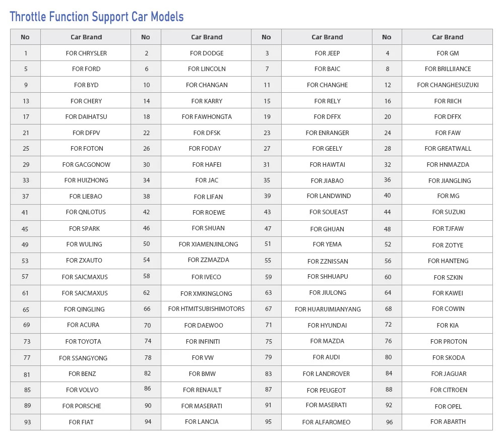Click the FOR LANDROVER brand entry
Screen dimensions: 504x440
326,373
